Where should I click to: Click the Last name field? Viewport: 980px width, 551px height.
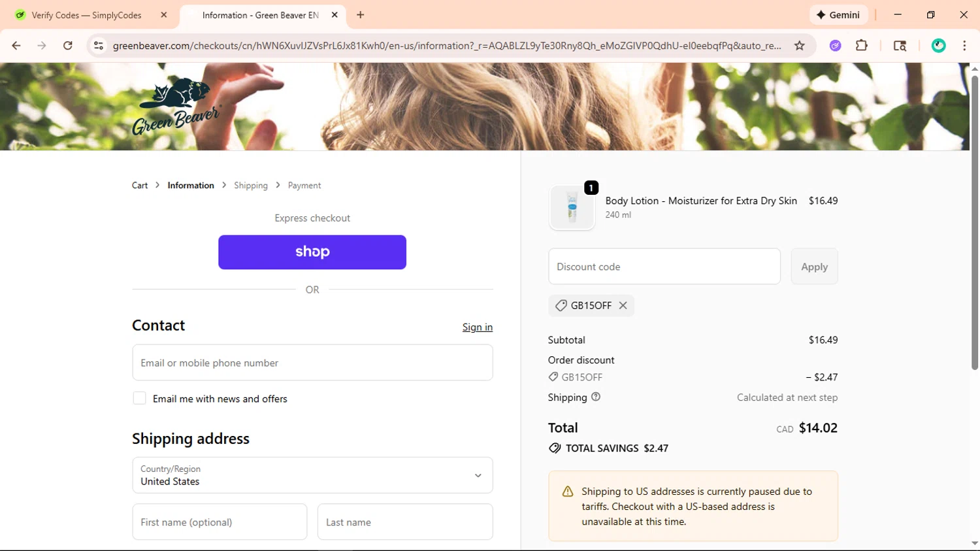405,522
